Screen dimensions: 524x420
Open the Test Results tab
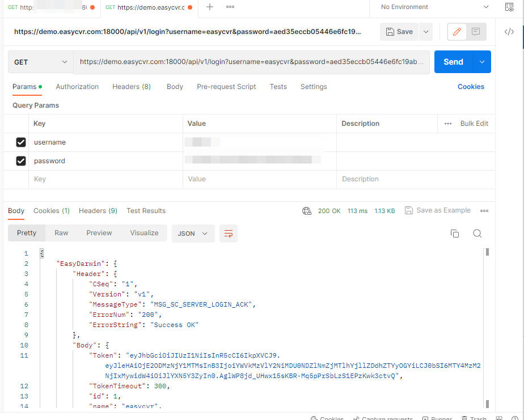pos(146,211)
